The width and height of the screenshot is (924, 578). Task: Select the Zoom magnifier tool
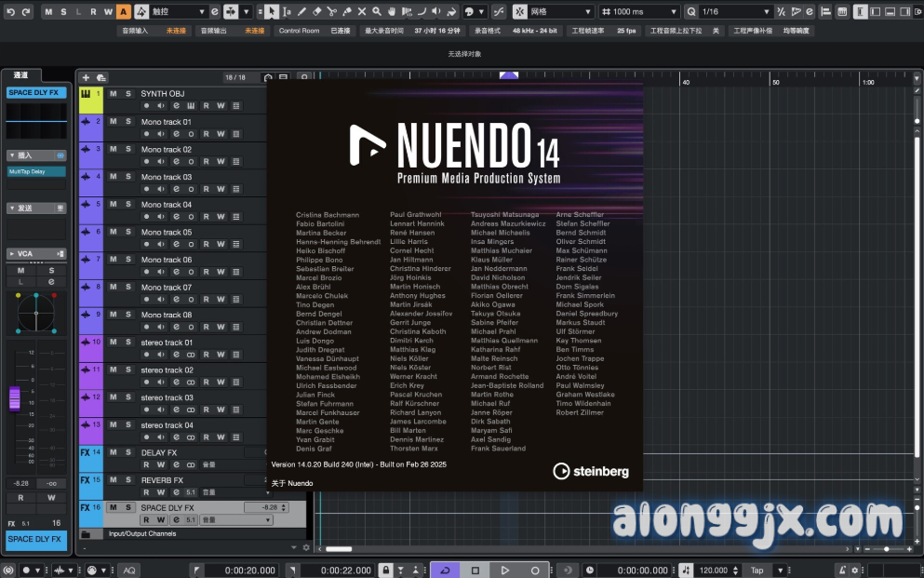pos(376,12)
